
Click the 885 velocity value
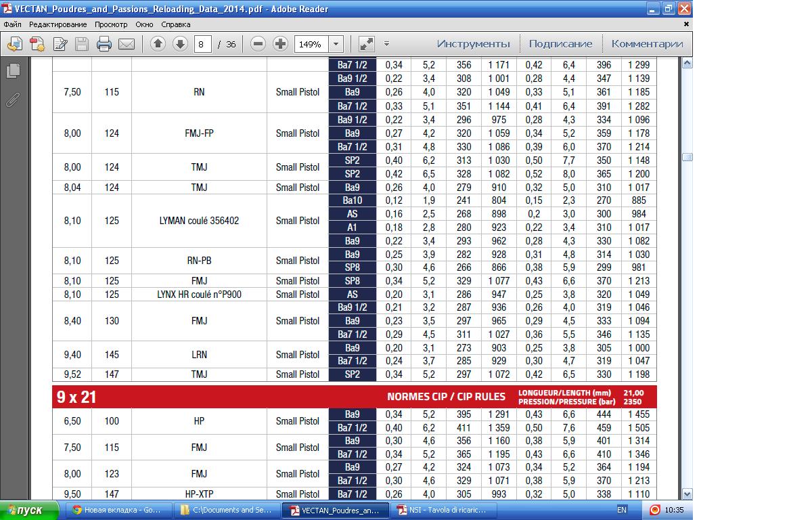pos(639,200)
